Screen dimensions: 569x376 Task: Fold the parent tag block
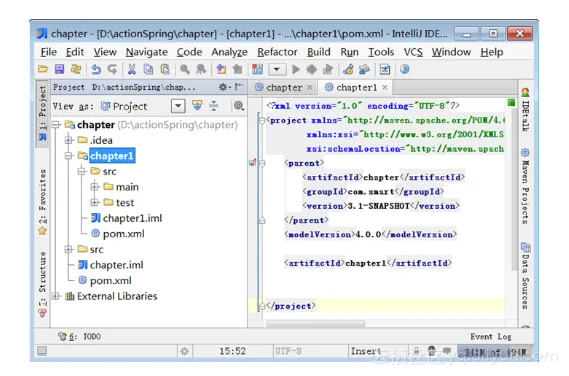(262, 163)
